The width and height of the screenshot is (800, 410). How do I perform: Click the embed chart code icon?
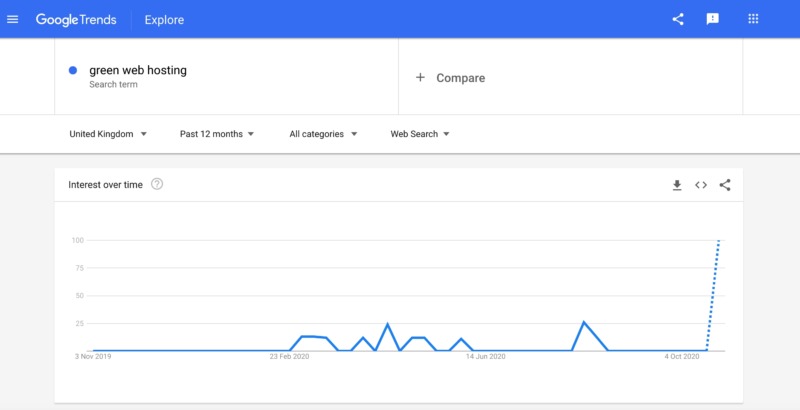701,185
